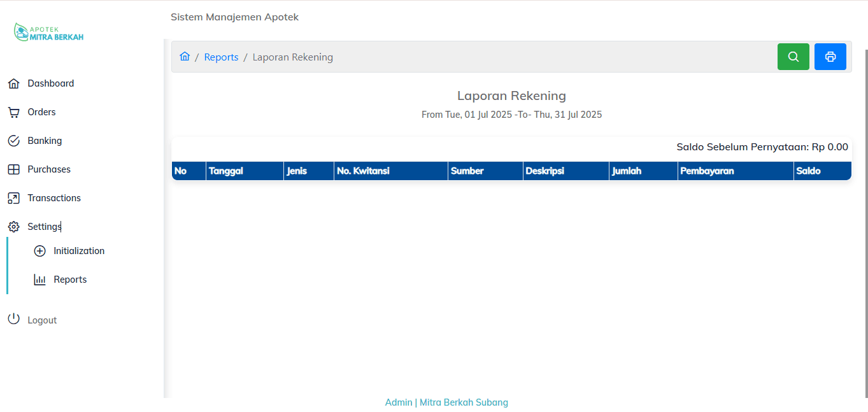868x412 pixels.
Task: Click the Admin footer link
Action: (399, 402)
